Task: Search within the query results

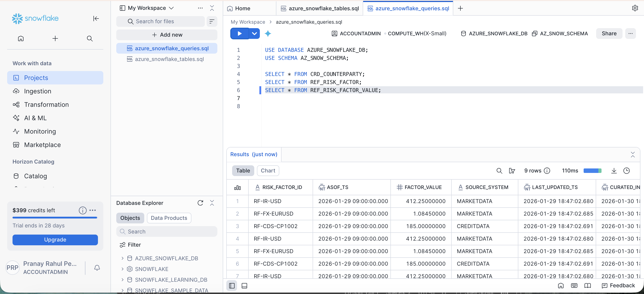Action: point(499,171)
